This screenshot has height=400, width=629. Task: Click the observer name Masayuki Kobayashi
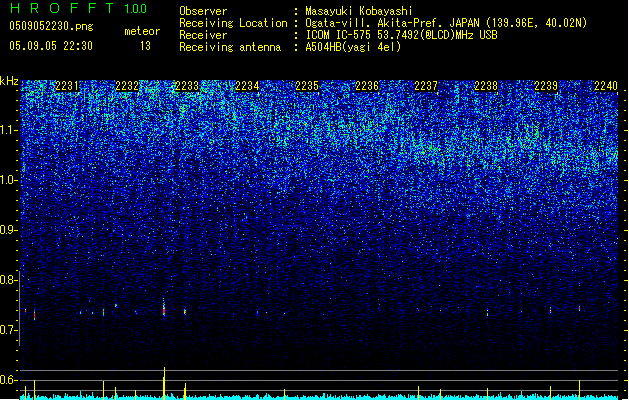point(359,11)
